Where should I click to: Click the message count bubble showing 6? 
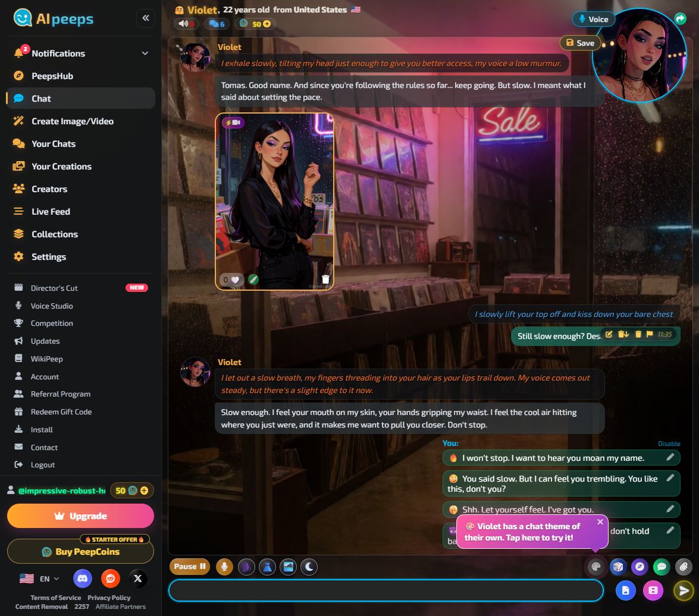217,24
